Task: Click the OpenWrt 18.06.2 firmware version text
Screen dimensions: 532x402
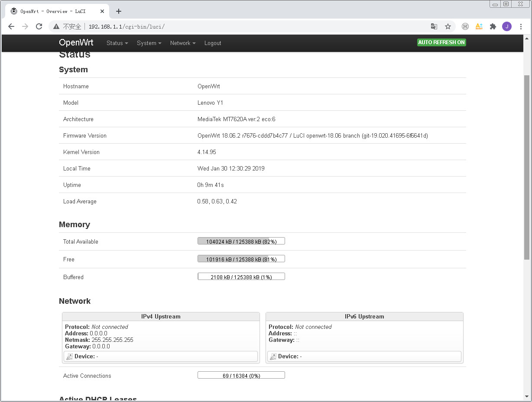Action: [313, 135]
